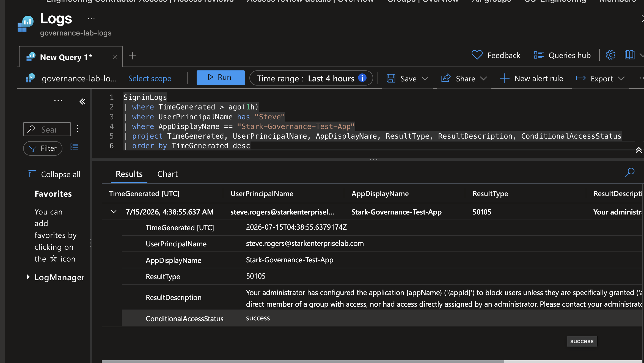Image resolution: width=644 pixels, height=363 pixels.
Task: Open the Queries hub
Action: pyautogui.click(x=562, y=55)
